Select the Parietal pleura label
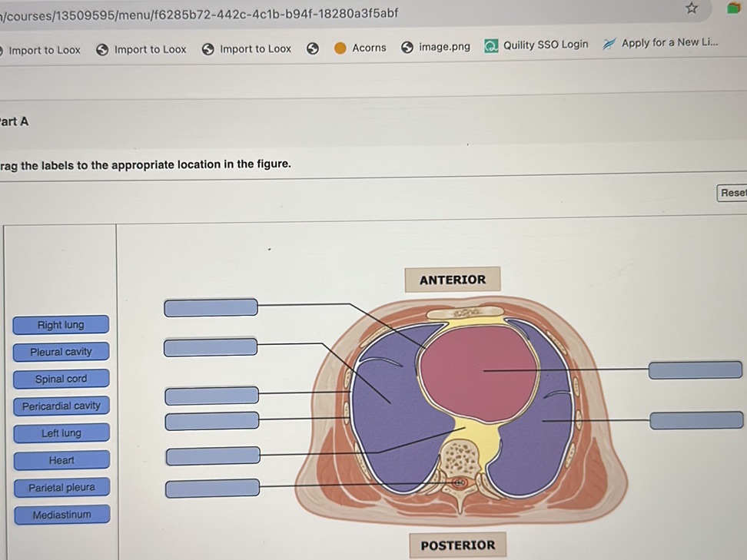This screenshot has height=560, width=747. click(x=61, y=487)
